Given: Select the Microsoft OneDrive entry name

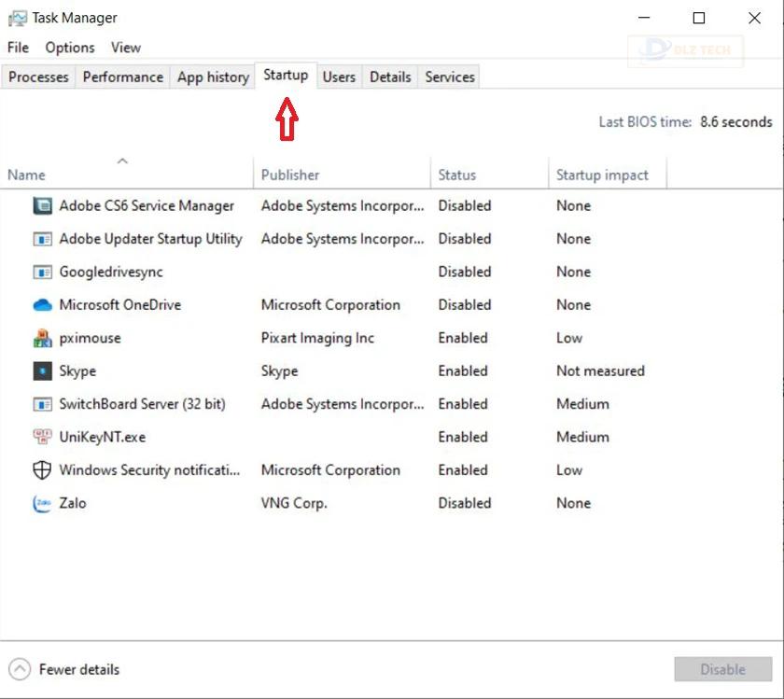Looking at the screenshot, I should click(x=120, y=305).
